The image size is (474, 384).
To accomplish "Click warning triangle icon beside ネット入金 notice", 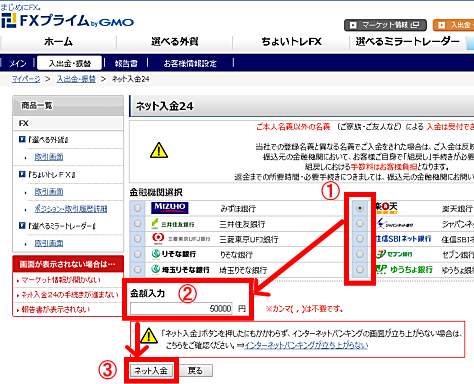I will click(148, 335).
